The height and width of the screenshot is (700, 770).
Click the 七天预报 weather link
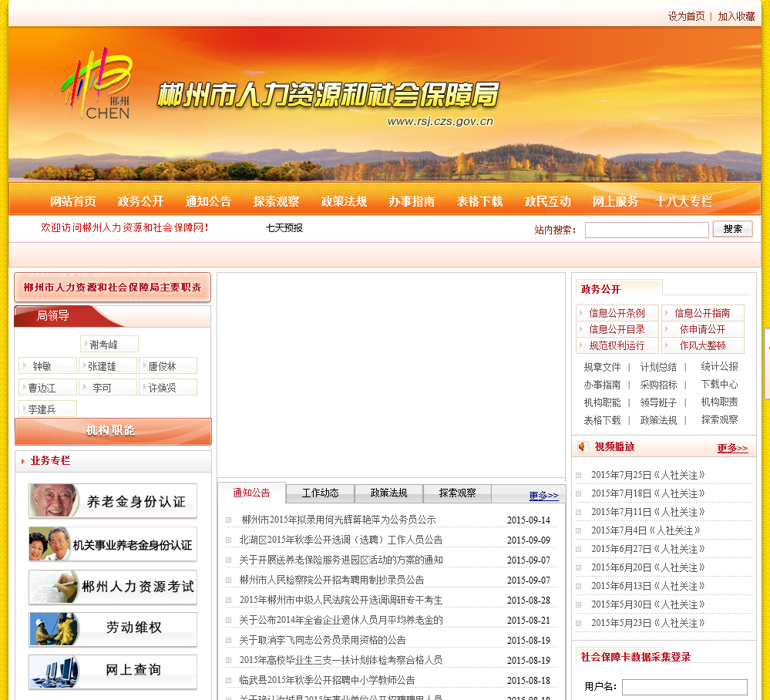[x=284, y=228]
